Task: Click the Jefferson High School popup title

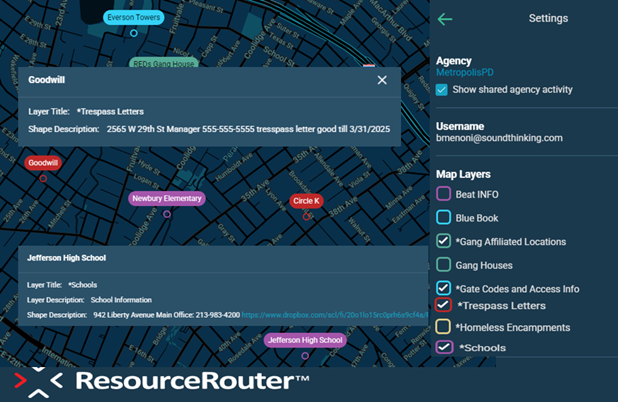Action: coord(66,258)
